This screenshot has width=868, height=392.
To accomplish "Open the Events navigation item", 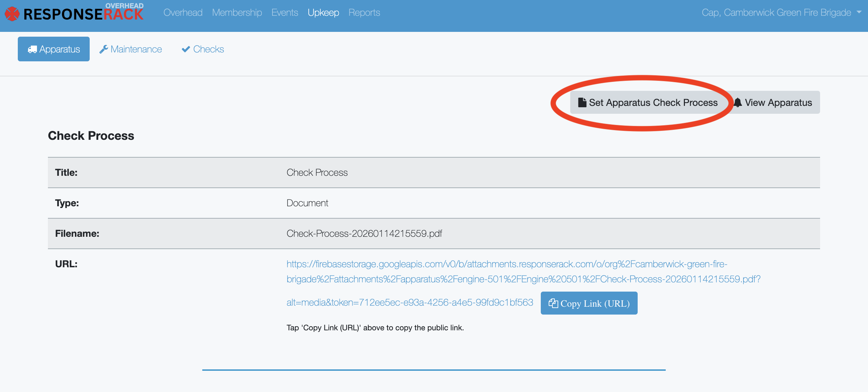I will [x=284, y=13].
